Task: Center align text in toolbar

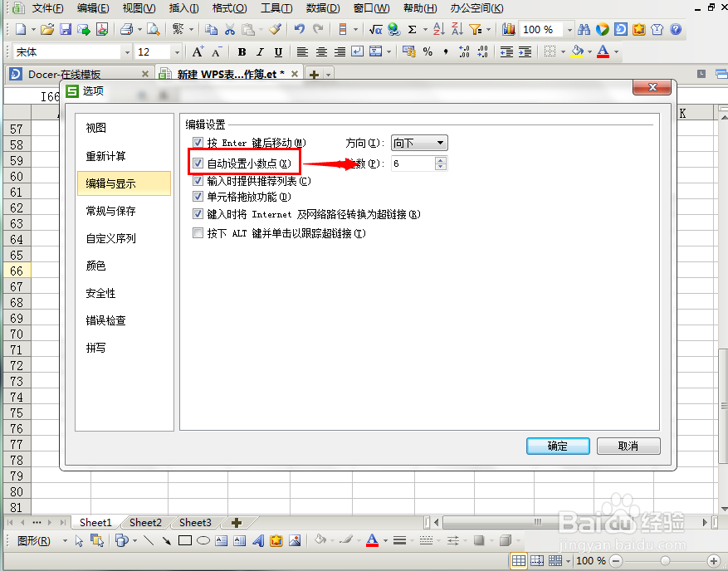Action: pos(321,52)
